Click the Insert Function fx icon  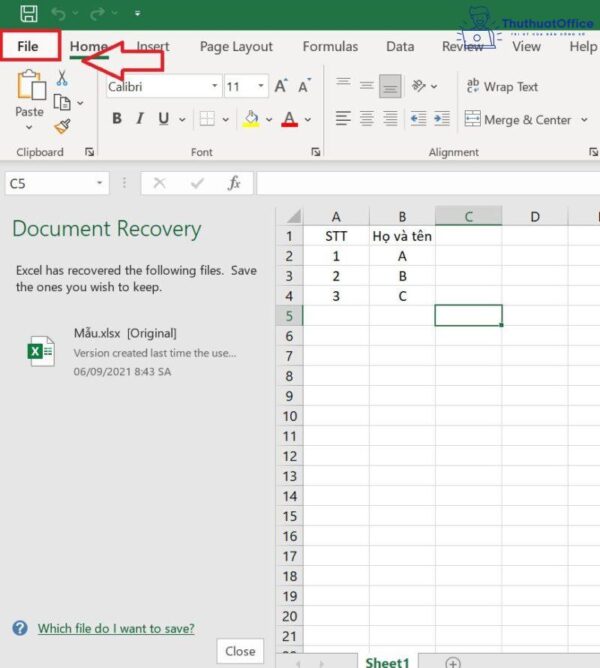click(x=234, y=183)
